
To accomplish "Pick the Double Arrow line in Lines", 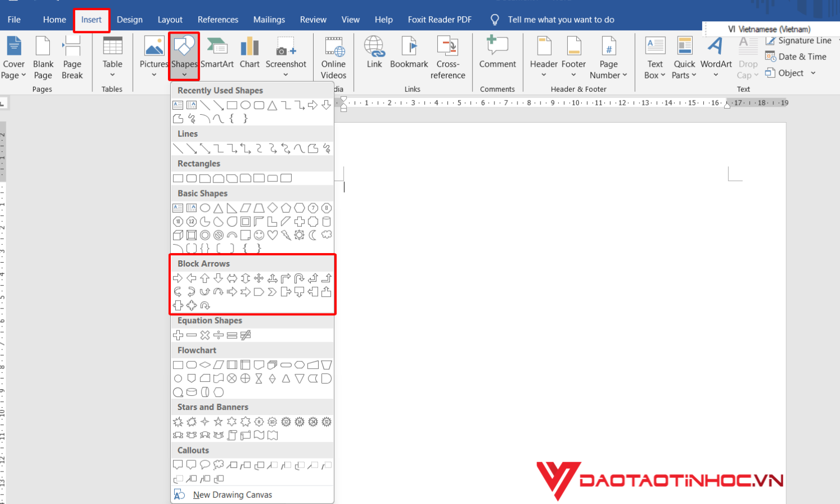I will tap(205, 148).
